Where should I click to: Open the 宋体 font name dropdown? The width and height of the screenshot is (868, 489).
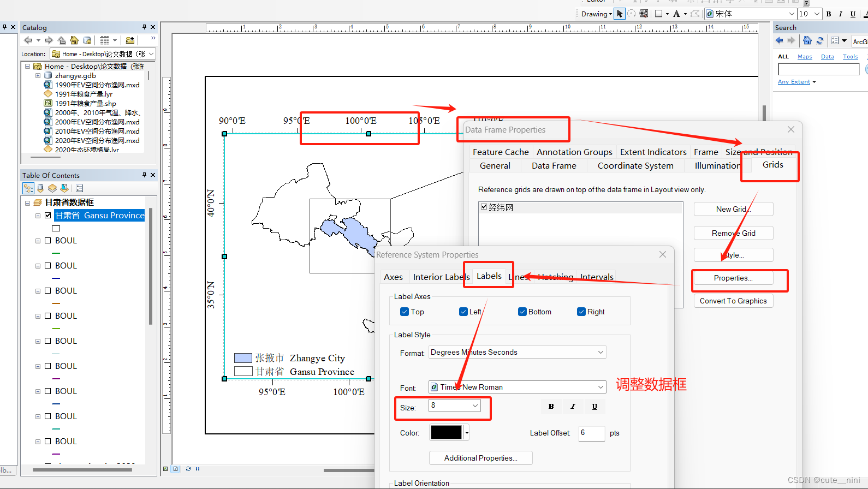pos(792,14)
